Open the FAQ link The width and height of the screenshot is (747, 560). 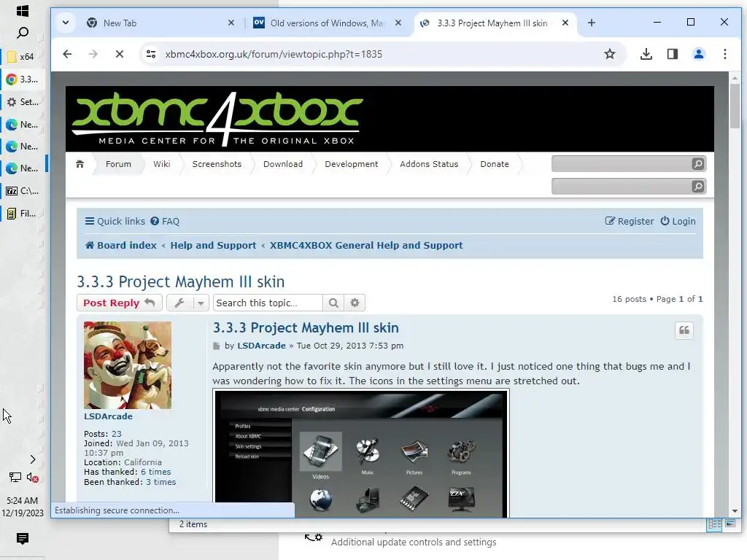(165, 222)
